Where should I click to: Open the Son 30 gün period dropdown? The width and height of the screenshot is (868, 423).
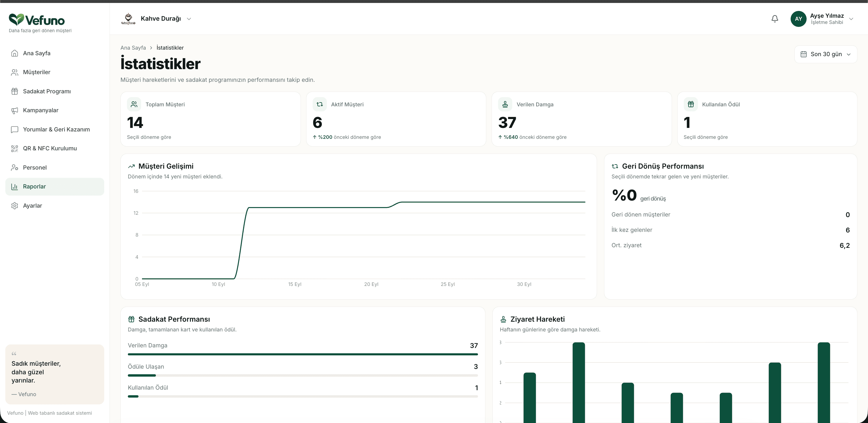826,54
